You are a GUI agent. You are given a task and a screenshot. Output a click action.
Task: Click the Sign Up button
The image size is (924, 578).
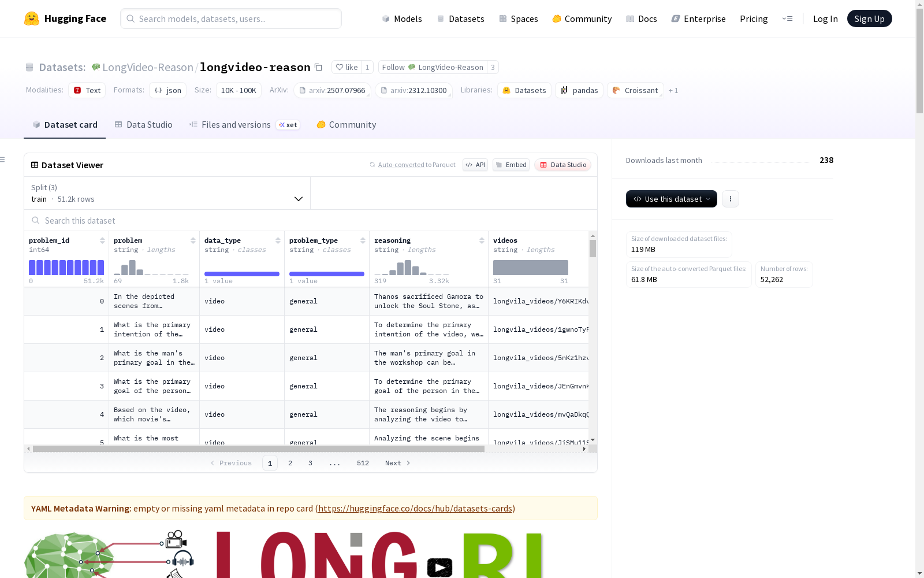[870, 18]
